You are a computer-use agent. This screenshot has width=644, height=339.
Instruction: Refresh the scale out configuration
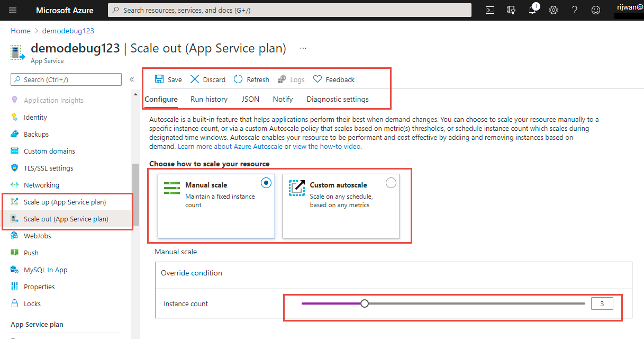pyautogui.click(x=251, y=79)
